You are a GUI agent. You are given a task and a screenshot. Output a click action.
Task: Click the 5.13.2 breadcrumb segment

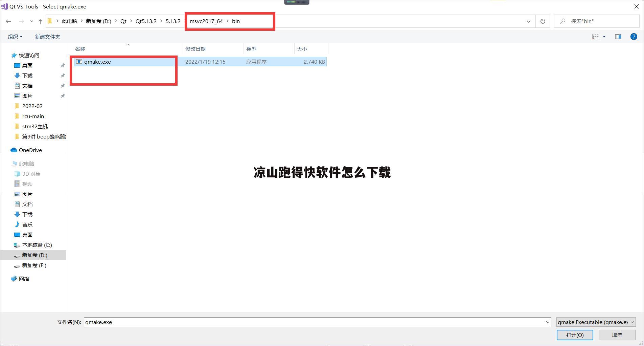(173, 21)
